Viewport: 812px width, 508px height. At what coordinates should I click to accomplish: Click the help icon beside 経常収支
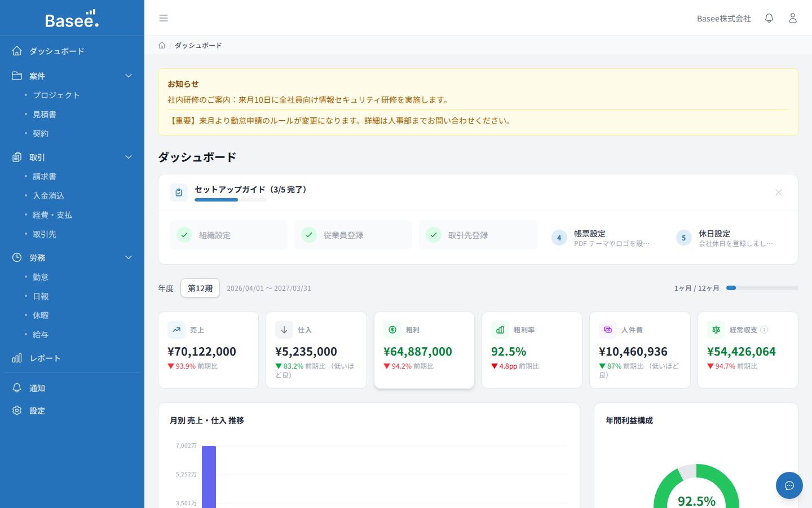[x=764, y=330]
